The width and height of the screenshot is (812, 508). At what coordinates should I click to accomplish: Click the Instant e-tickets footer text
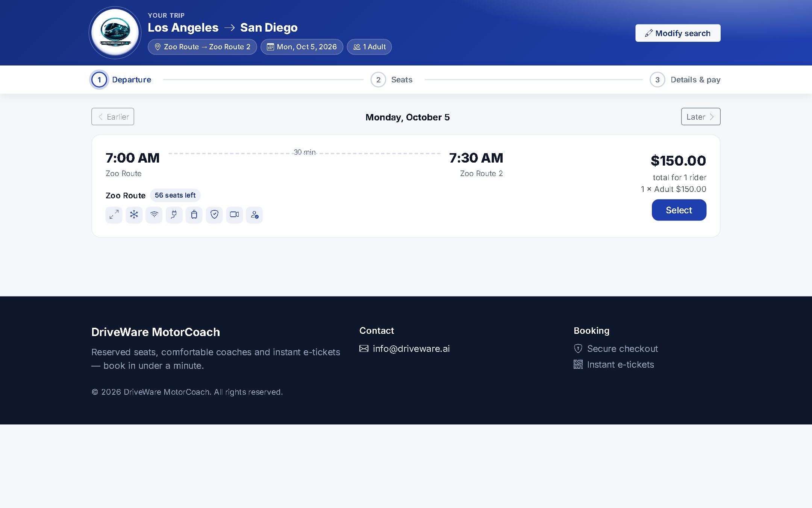pos(621,364)
